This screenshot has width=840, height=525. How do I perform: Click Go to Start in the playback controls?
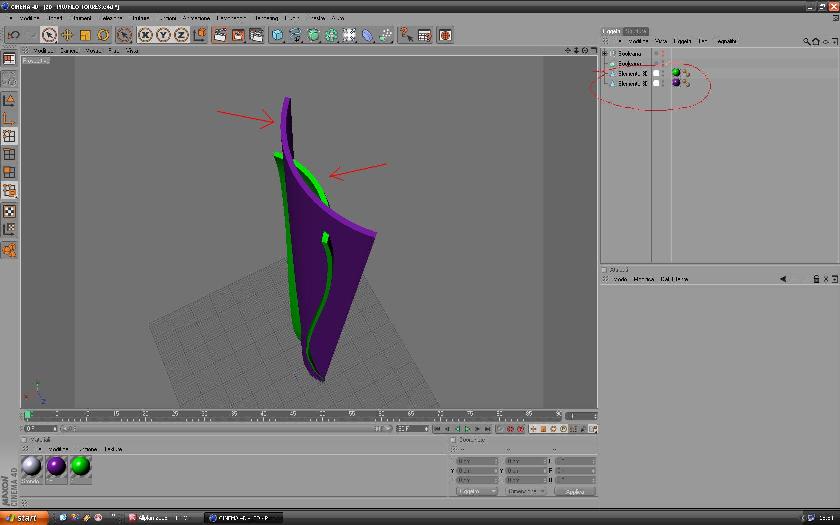coord(437,429)
